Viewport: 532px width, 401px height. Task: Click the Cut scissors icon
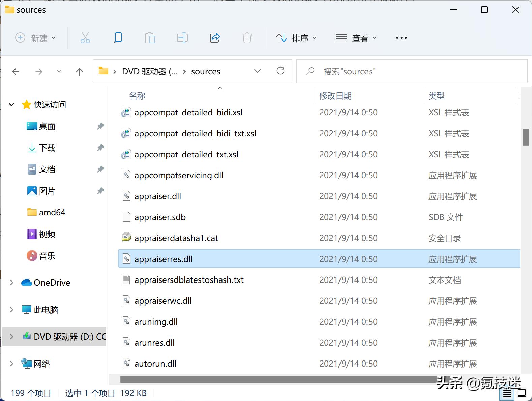click(85, 38)
